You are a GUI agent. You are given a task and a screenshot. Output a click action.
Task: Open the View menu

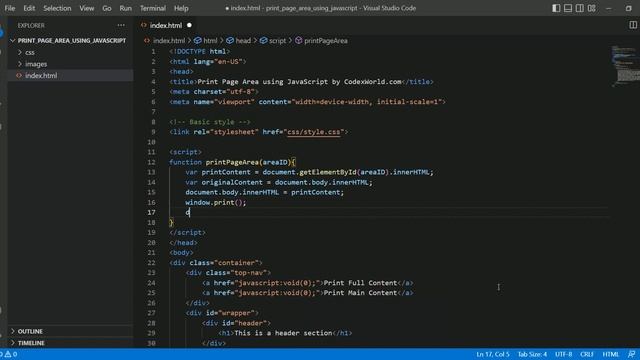[87, 8]
